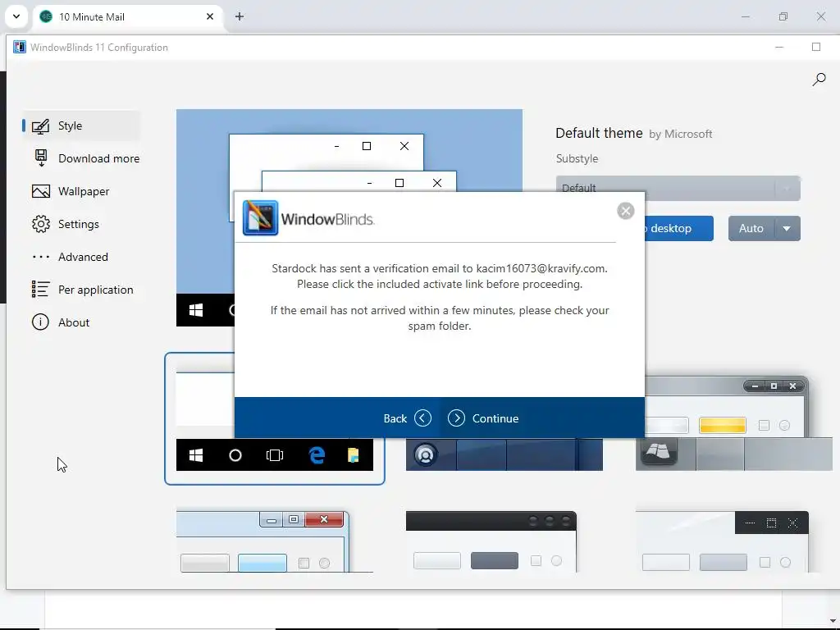The image size is (840, 630).
Task: Click the apply to desktop button
Action: point(678,228)
